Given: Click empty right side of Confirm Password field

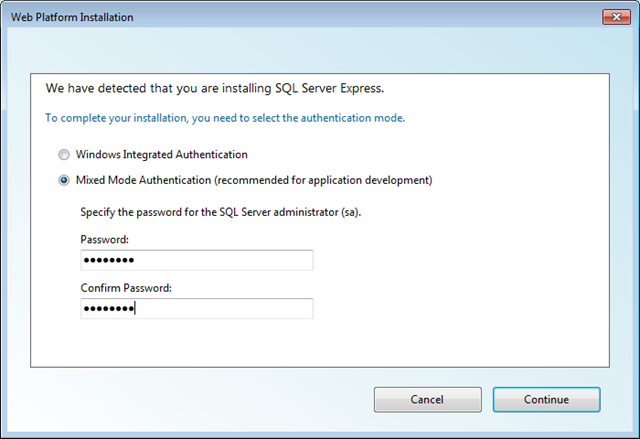Looking at the screenshot, I should tap(245, 308).
